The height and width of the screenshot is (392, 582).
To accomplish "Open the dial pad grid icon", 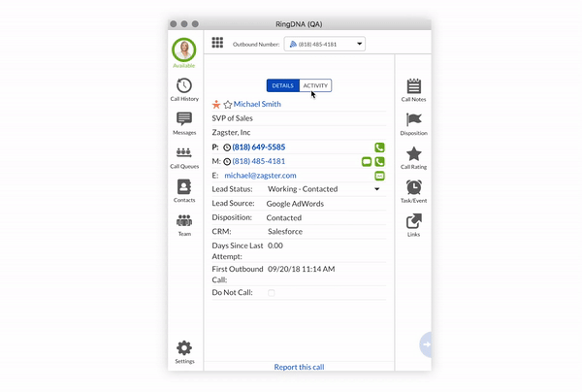I will point(217,43).
